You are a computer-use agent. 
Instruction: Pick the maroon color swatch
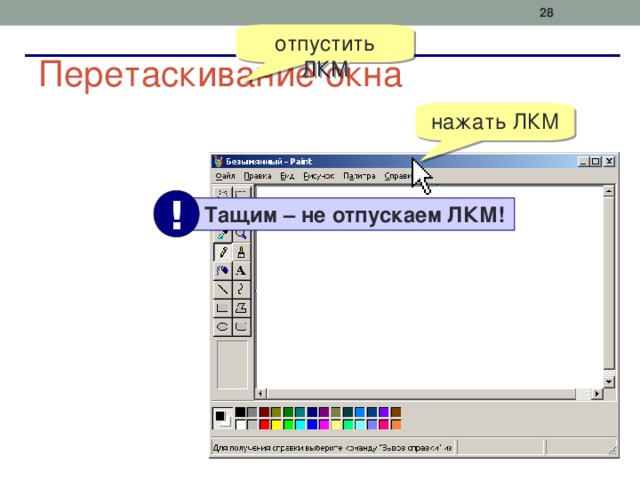[x=264, y=412]
